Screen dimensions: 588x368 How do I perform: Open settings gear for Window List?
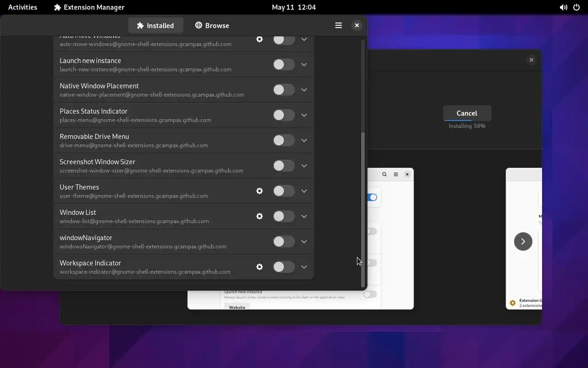(x=260, y=216)
